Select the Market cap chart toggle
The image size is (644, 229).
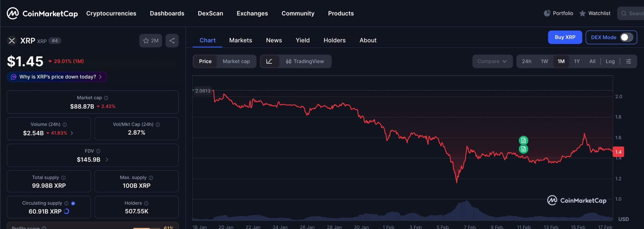point(236,61)
